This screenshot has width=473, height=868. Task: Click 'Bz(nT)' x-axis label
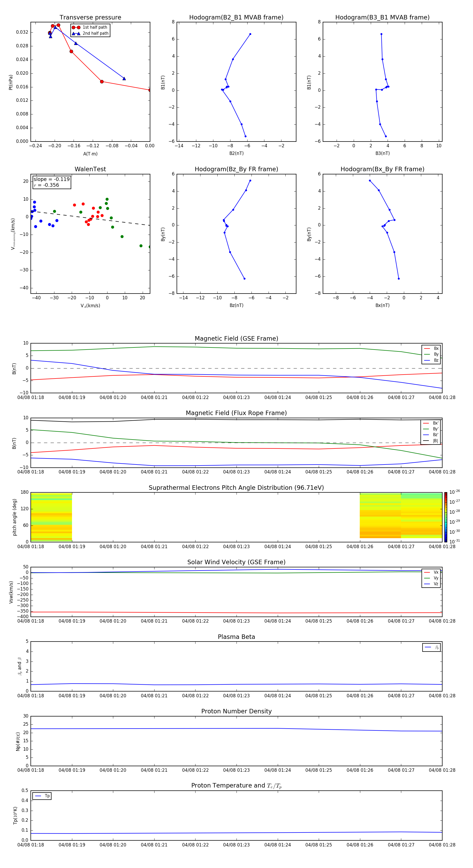coord(236,305)
